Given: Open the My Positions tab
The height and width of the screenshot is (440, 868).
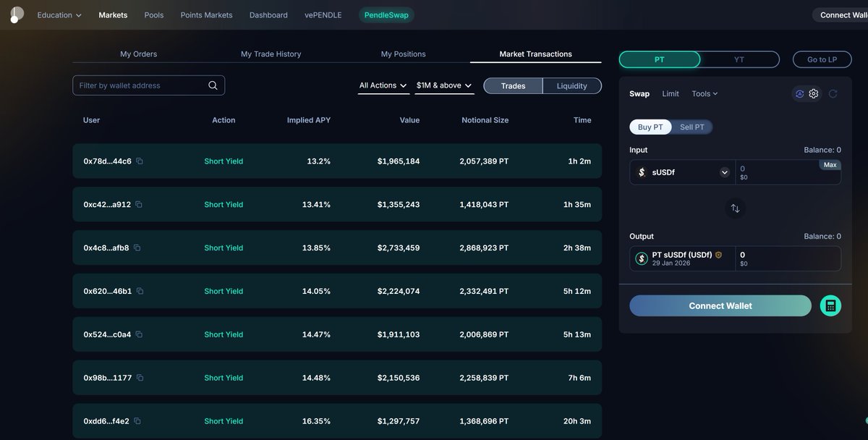Looking at the screenshot, I should 403,54.
